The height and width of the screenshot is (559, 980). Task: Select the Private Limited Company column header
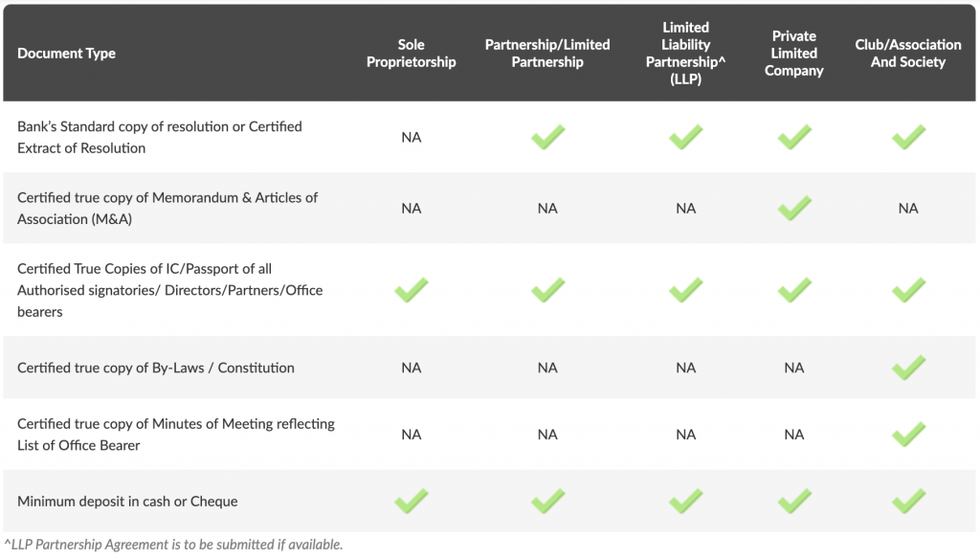pos(793,54)
